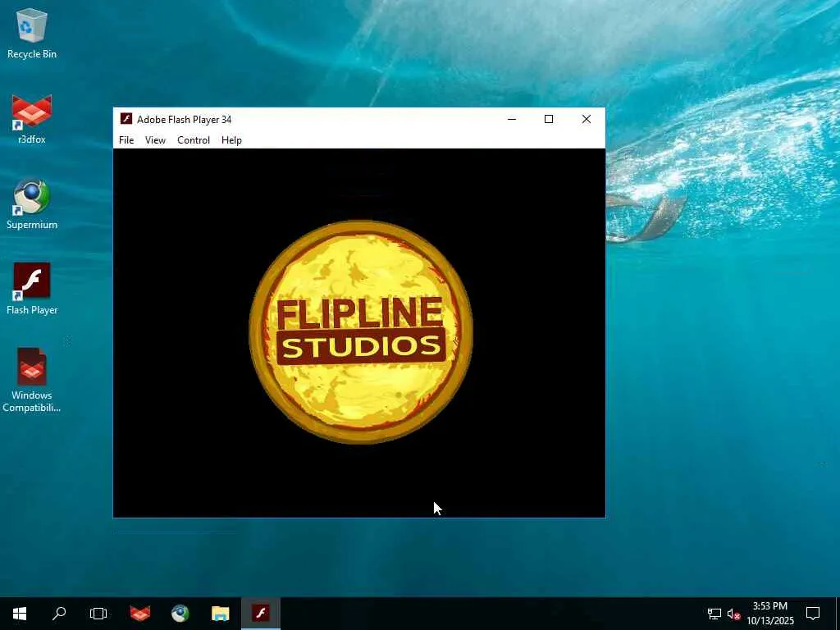Open the Action Center notifications icon
The image size is (840, 630).
(813, 614)
